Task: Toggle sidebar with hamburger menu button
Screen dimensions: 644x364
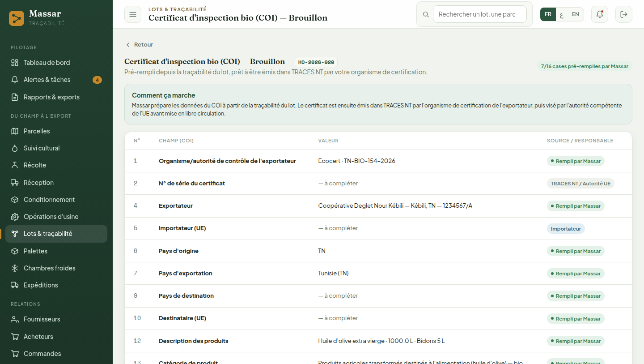Action: [x=133, y=14]
